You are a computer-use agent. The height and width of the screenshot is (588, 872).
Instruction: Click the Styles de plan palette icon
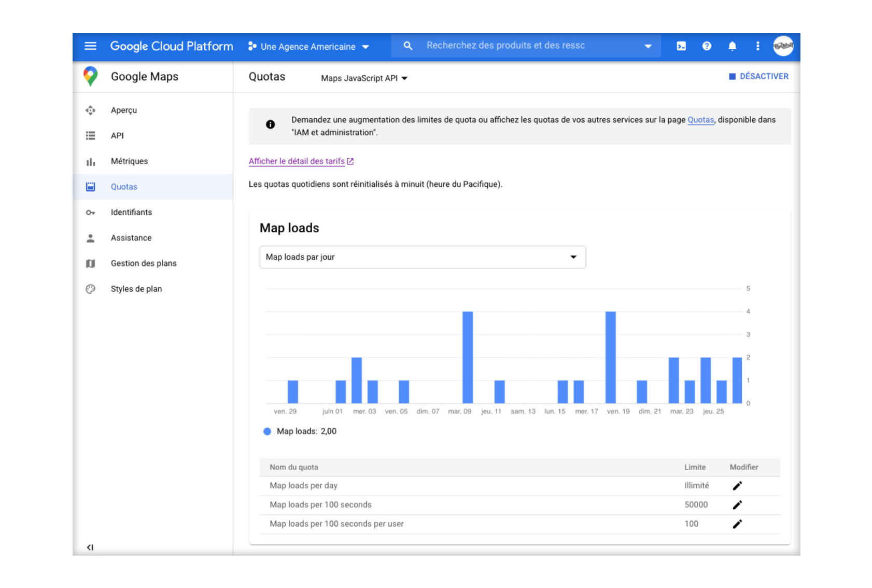coord(91,289)
